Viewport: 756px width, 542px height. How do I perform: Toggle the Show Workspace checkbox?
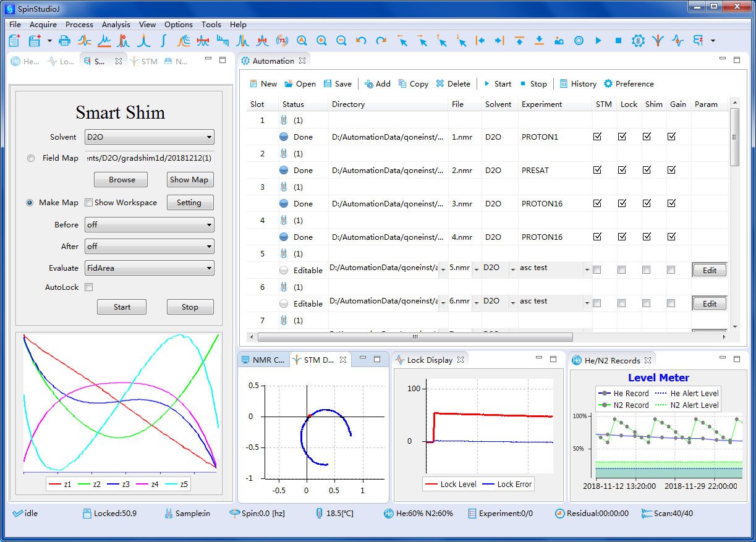[x=88, y=203]
